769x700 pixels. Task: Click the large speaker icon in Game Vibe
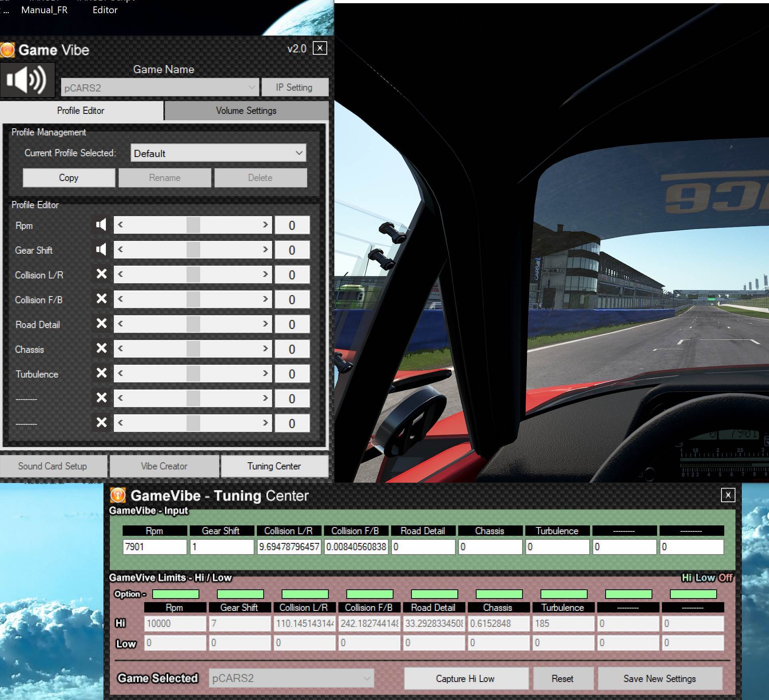[27, 80]
